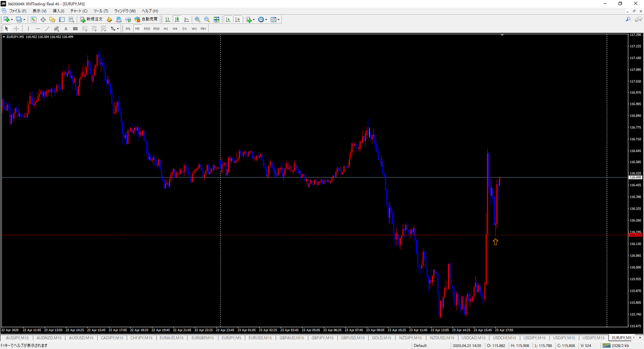
Task: Open the Data Window crosshair-circle icon
Action: pyautogui.click(x=43, y=19)
